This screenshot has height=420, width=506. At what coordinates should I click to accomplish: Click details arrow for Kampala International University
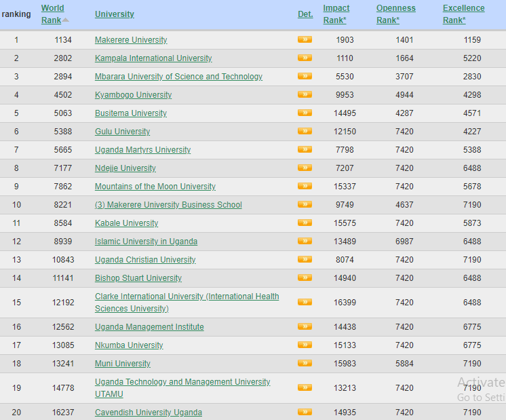305,58
